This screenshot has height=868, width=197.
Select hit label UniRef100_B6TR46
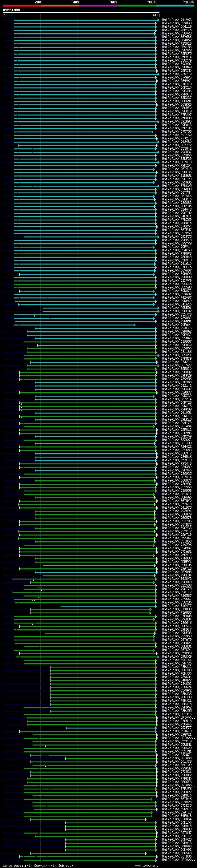(x=177, y=799)
